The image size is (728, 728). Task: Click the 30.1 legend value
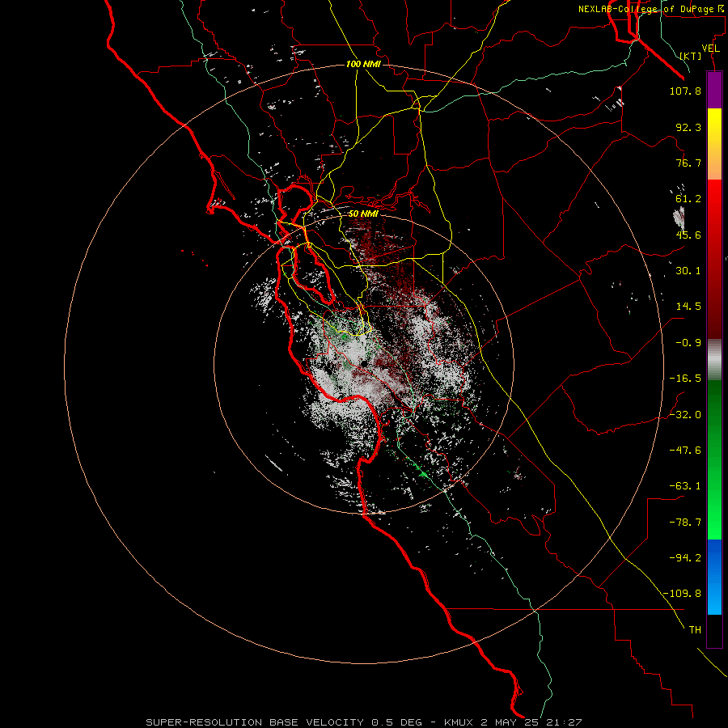pos(688,271)
